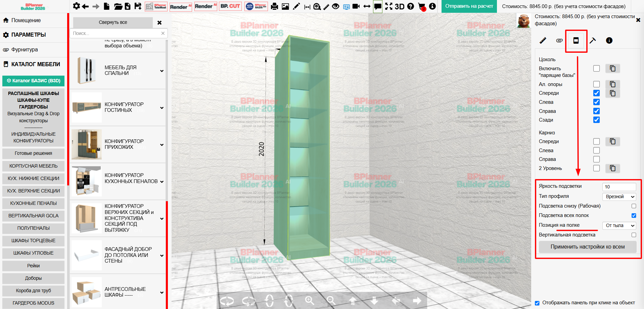Toggle Ал. опоры checkbox

(596, 84)
